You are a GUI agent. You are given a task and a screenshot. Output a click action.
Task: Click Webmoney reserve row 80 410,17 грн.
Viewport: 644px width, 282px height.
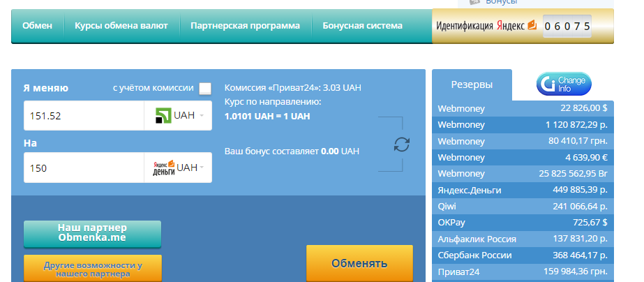(x=523, y=141)
